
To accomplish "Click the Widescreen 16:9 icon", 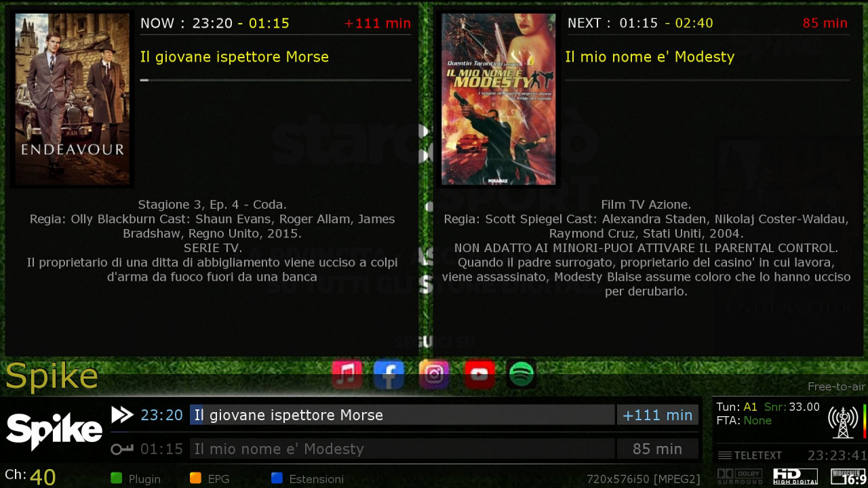I will click(848, 476).
